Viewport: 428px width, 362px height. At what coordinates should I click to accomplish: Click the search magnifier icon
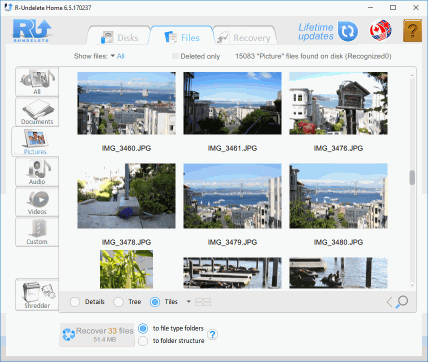[402, 302]
